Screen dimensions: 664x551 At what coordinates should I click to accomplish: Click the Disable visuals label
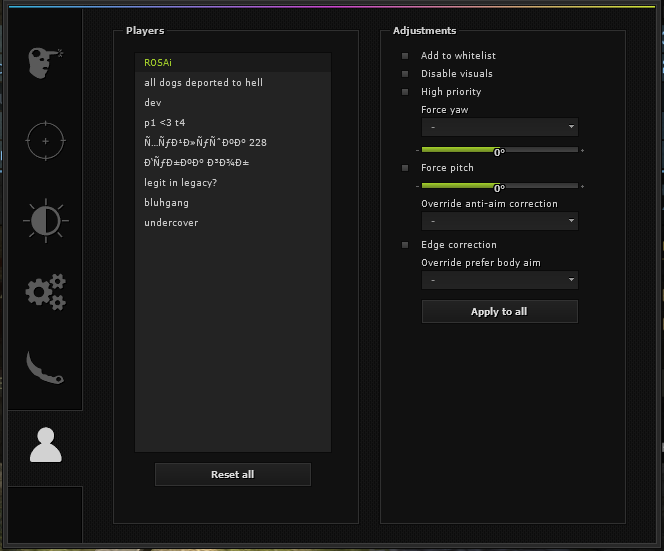[x=456, y=74]
